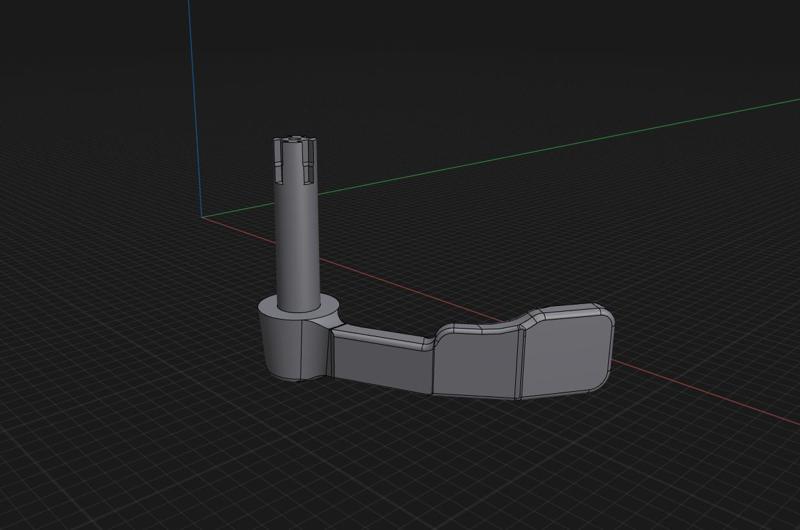Select the narrow arm section beside the hub

click(382, 360)
